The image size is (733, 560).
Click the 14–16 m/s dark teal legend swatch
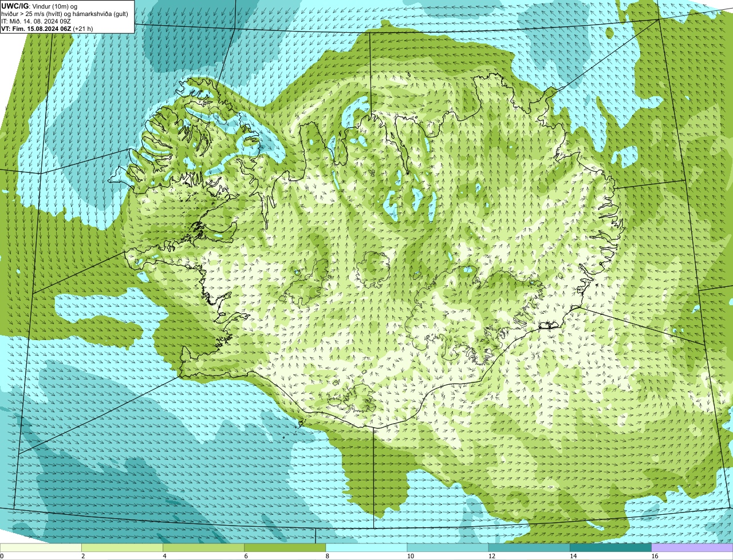(x=610, y=547)
